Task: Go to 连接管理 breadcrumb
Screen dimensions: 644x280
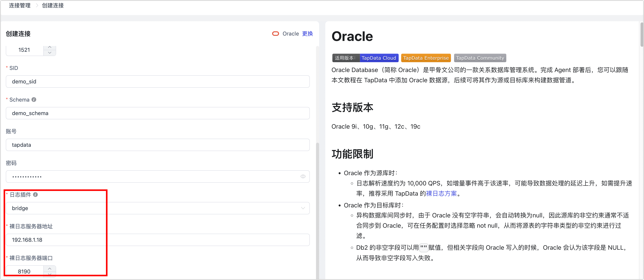Action: [x=20, y=5]
